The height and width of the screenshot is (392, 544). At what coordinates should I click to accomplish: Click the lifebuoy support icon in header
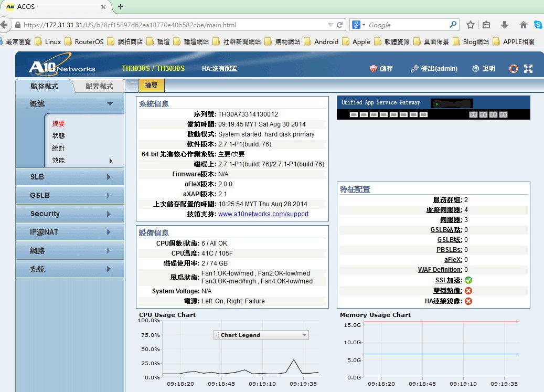click(514, 69)
